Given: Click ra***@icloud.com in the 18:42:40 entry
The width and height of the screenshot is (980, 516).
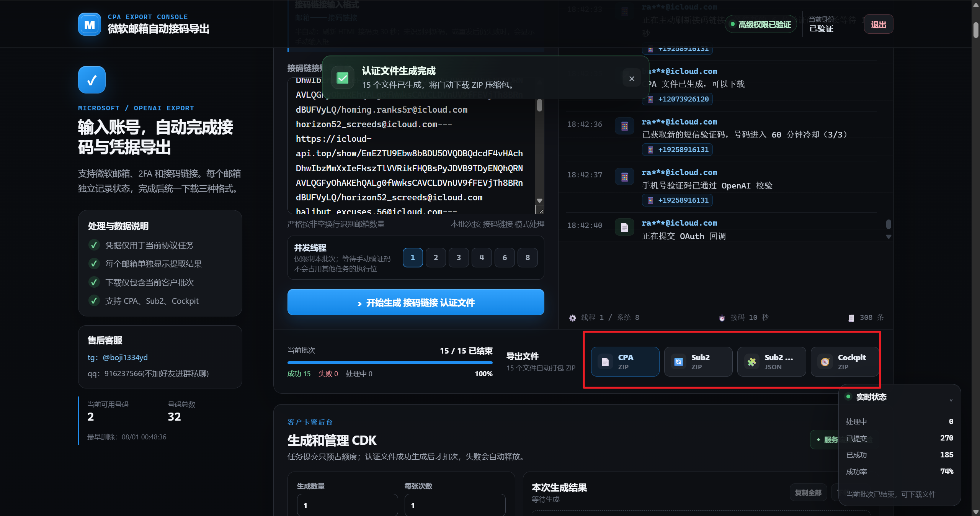Looking at the screenshot, I should [x=679, y=223].
